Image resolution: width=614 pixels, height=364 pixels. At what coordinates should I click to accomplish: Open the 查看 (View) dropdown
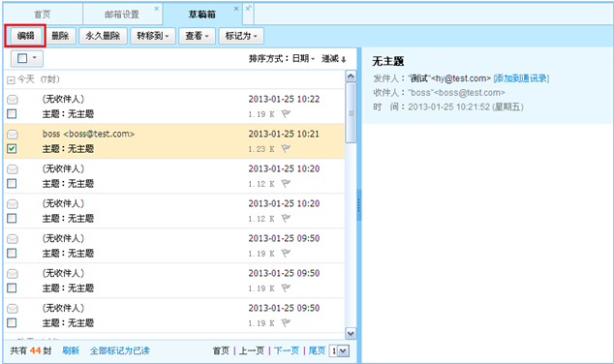coord(197,36)
